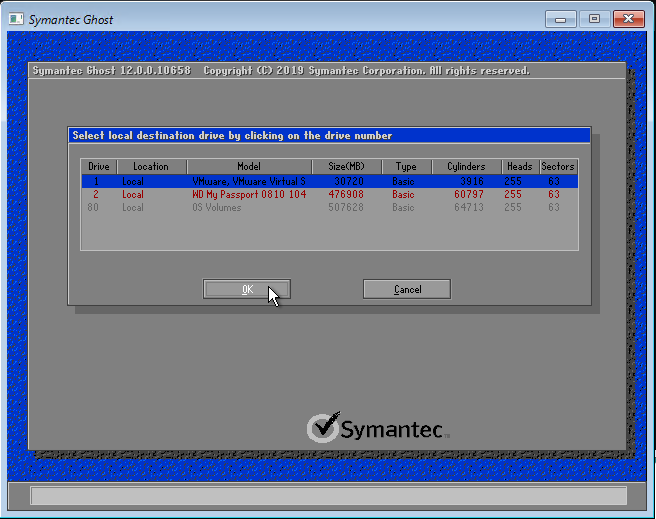Click cylinders value 3916
The width and height of the screenshot is (656, 519).
click(x=472, y=182)
